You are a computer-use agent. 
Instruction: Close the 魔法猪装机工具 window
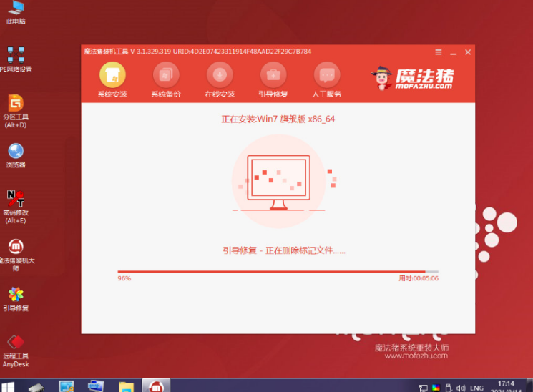[468, 52]
